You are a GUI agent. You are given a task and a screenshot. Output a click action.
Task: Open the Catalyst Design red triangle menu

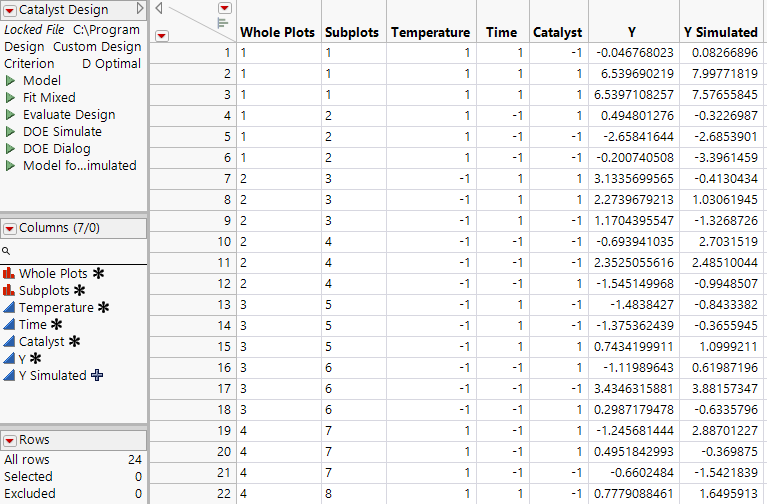(x=10, y=10)
